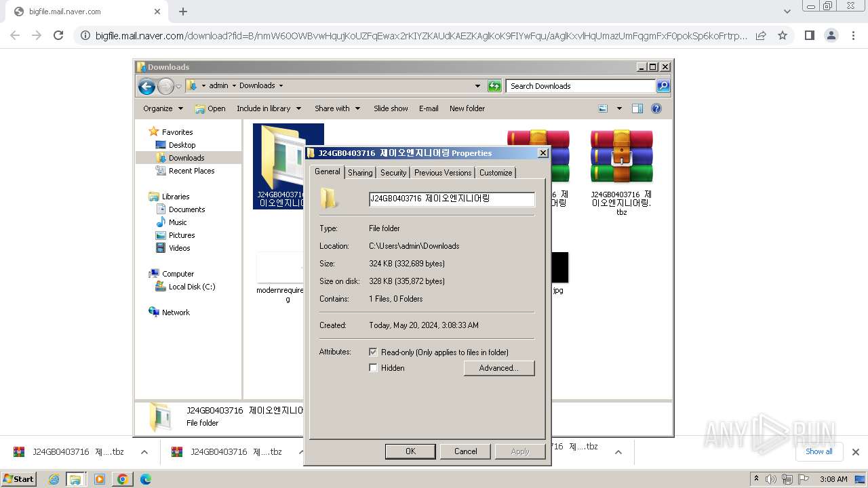Confirm the Properties dialog with OK
The image size is (868, 488).
pos(410,451)
